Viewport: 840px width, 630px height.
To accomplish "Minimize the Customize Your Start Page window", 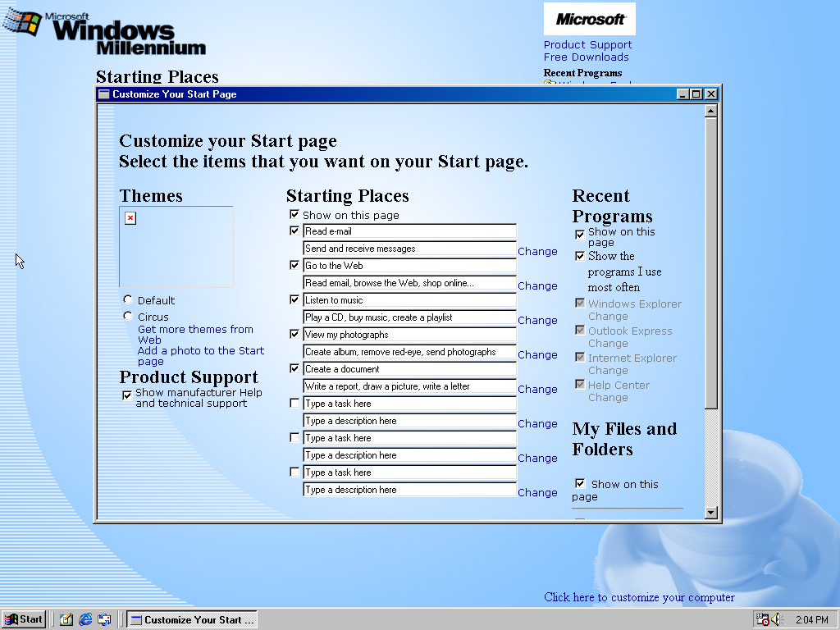I will coord(682,94).
